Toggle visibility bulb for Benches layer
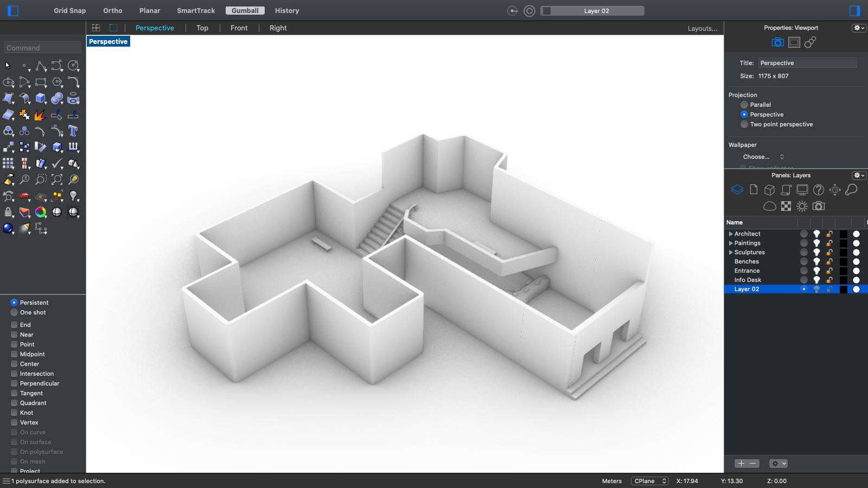 click(x=816, y=261)
